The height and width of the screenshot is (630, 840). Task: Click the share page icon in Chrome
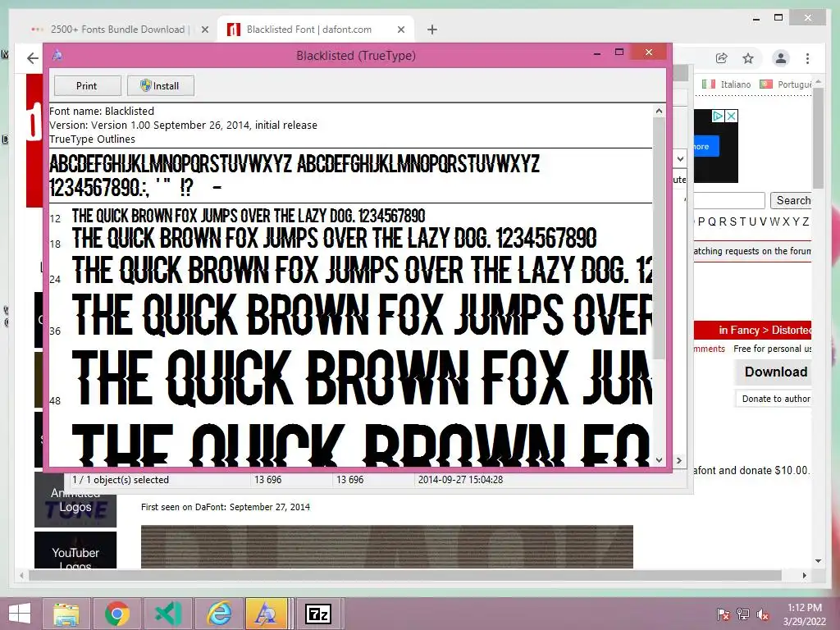722,58
